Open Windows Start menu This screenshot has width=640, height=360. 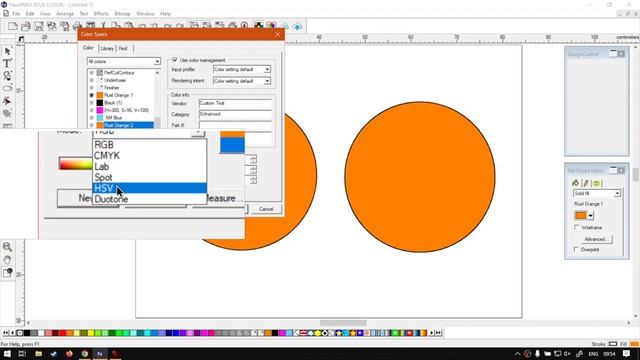tap(7, 353)
